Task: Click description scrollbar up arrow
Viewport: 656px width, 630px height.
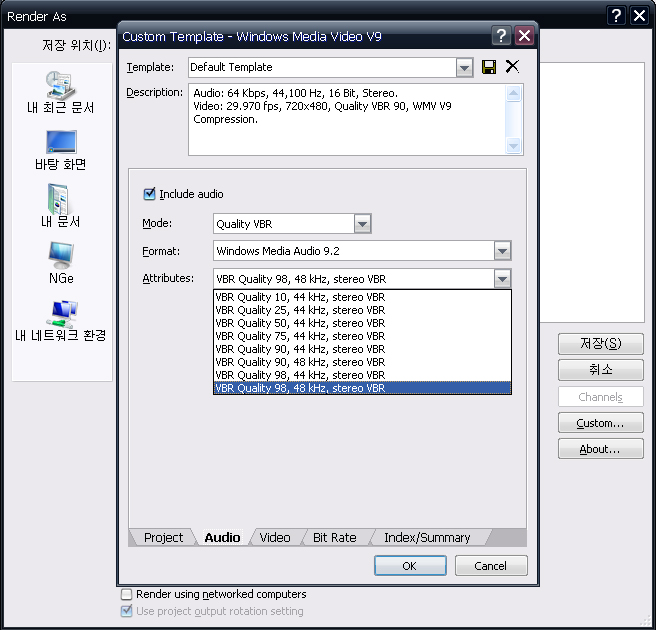Action: coord(513,93)
